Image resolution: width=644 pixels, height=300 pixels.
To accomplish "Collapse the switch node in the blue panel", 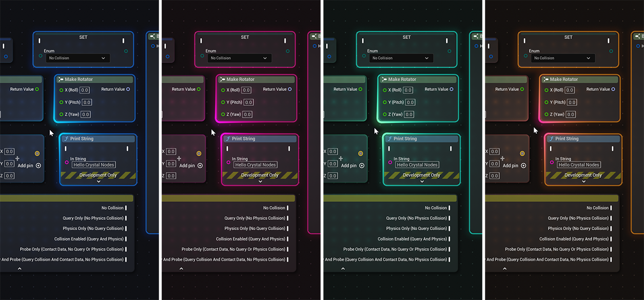I will (19, 268).
